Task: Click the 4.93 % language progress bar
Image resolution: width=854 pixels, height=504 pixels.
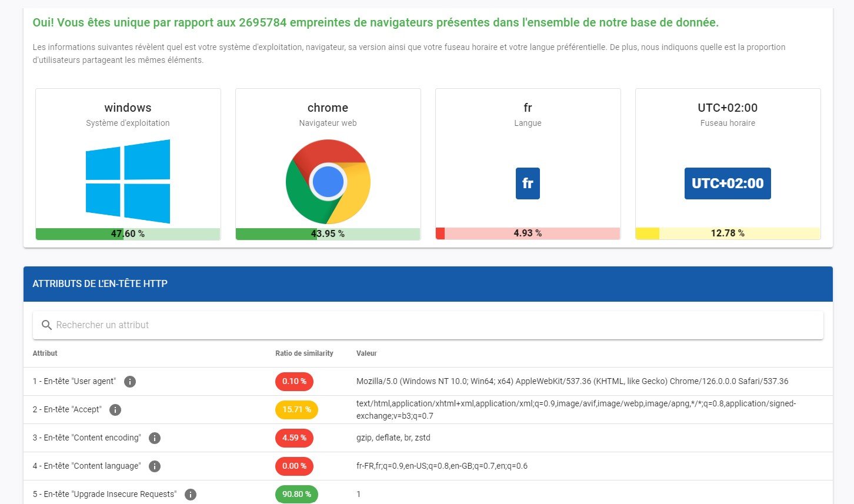Action: (528, 233)
